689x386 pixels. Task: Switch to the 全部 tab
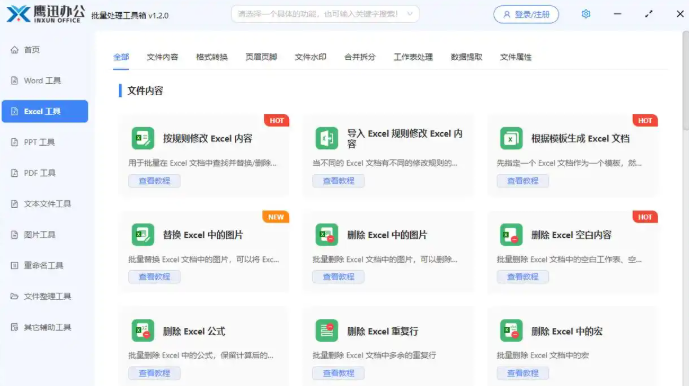[x=121, y=57]
